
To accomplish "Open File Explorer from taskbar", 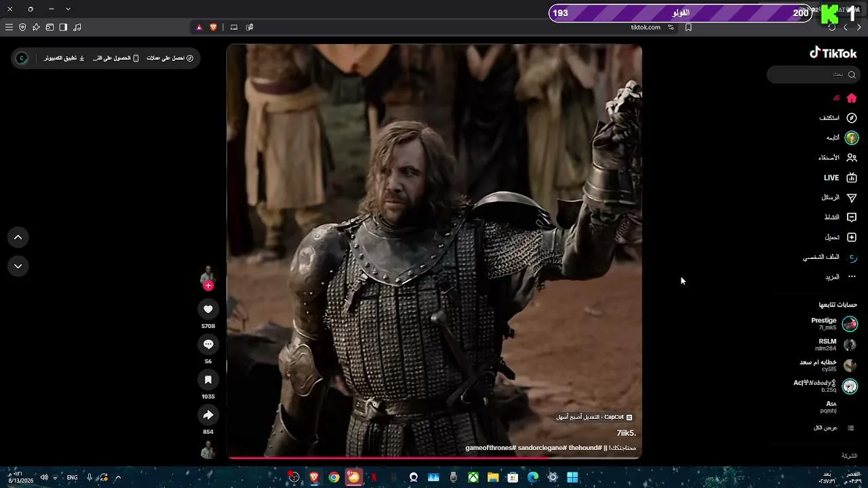I will point(493,477).
